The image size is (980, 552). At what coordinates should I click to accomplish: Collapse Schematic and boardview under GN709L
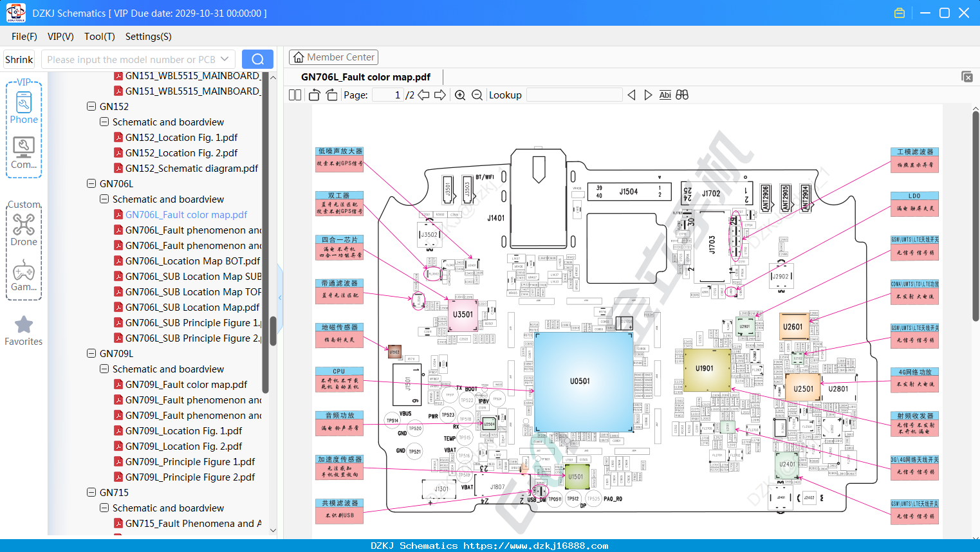(104, 369)
